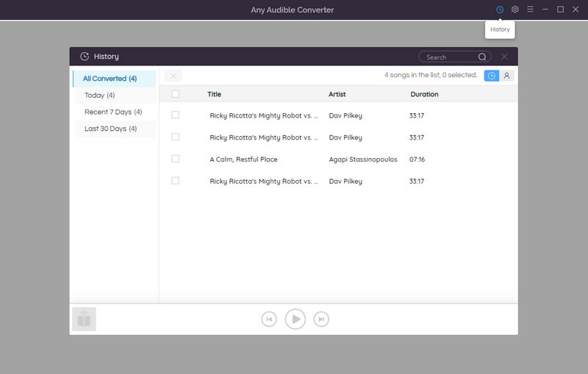The height and width of the screenshot is (374, 588).
Task: Select the All Converted (4) filter
Action: click(115, 79)
